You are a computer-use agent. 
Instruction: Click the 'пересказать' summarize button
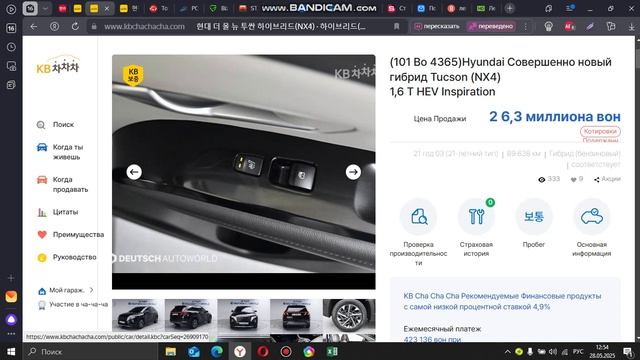pos(437,27)
